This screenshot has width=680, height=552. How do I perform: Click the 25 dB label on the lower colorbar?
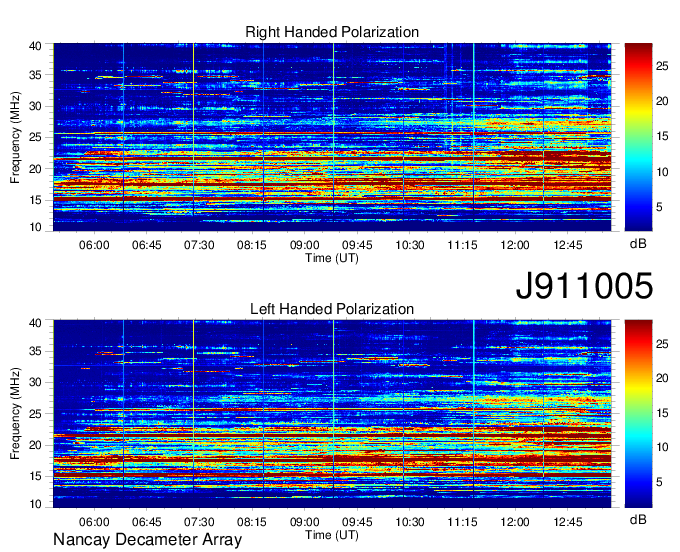(662, 344)
